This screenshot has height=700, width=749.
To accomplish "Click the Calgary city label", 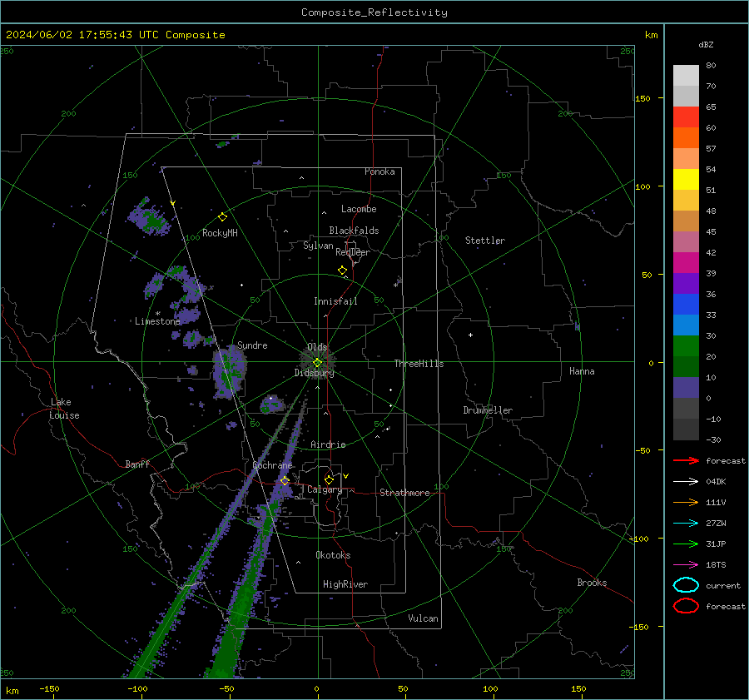I will point(325,489).
